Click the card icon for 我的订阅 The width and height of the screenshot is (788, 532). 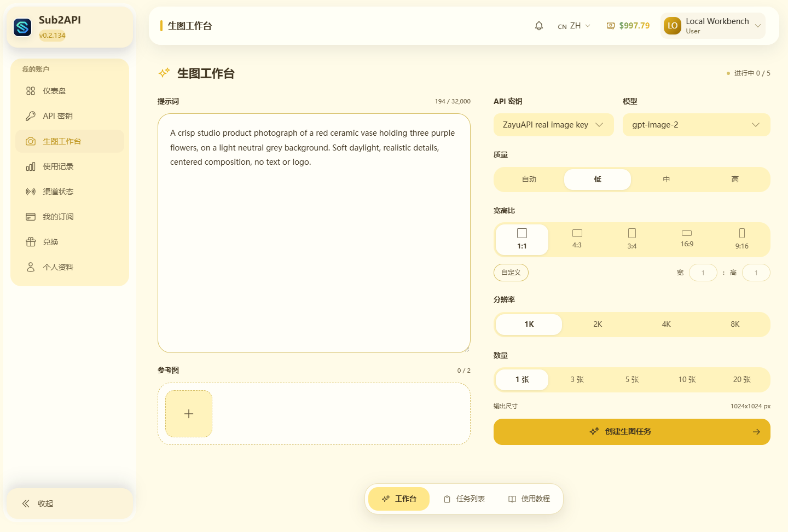coord(31,217)
